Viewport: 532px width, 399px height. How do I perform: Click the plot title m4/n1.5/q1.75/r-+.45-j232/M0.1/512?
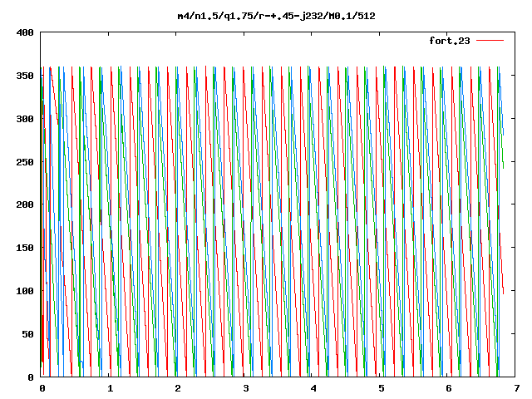(x=277, y=16)
